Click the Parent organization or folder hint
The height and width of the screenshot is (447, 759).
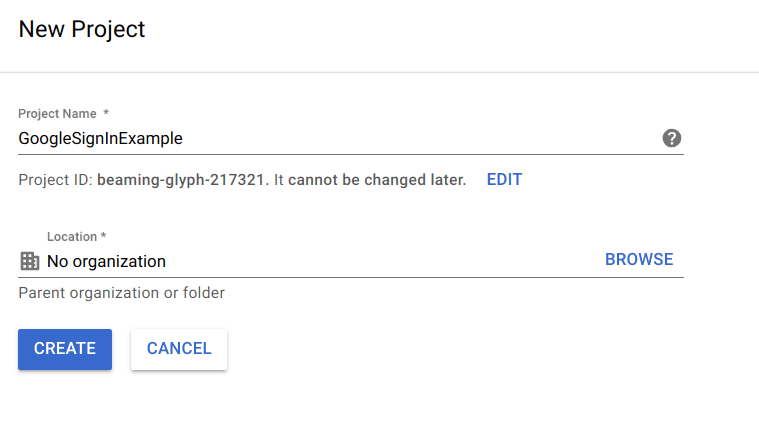pos(121,293)
